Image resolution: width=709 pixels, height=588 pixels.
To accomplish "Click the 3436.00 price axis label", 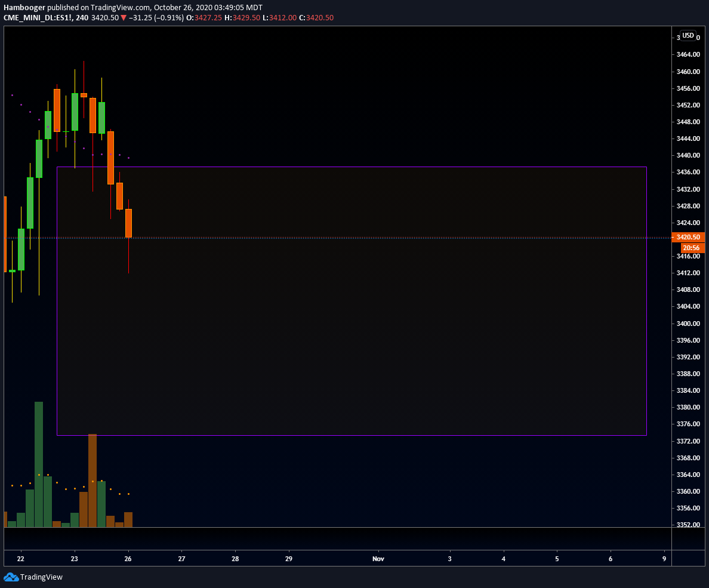I will pyautogui.click(x=688, y=172).
